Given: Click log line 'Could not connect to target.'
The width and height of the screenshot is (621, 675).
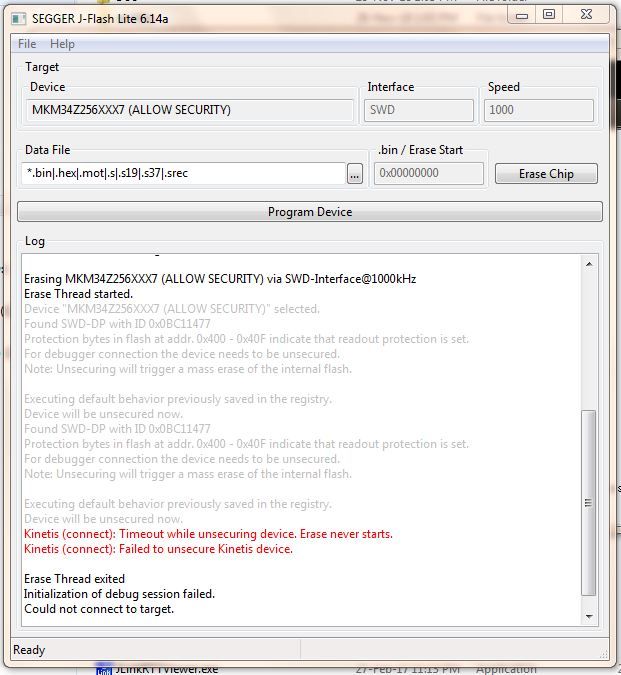Looking at the screenshot, I should [99, 609].
